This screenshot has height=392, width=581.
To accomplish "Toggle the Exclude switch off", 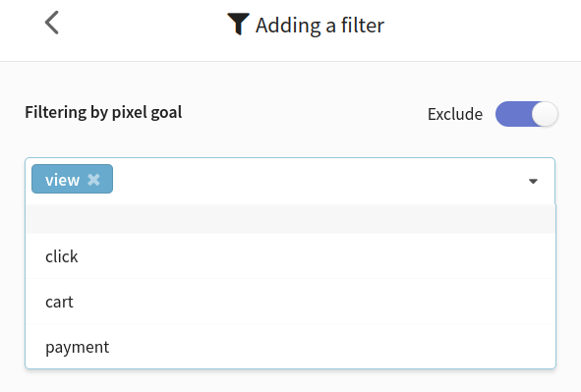I will point(527,114).
